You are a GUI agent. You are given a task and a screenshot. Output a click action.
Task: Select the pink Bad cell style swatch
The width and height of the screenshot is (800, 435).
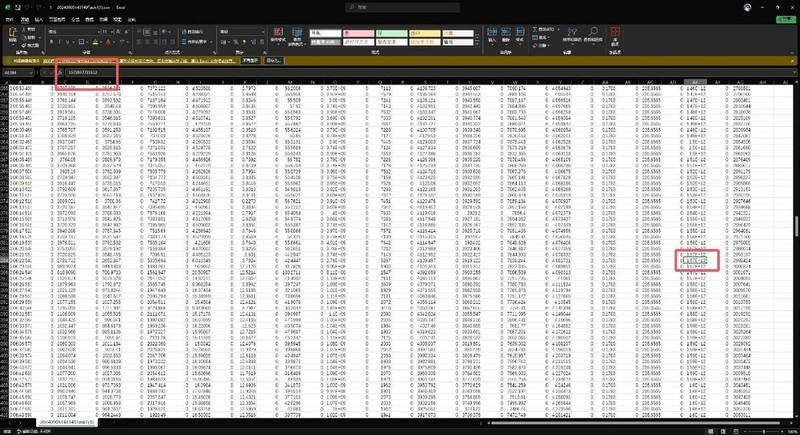pyautogui.click(x=359, y=33)
